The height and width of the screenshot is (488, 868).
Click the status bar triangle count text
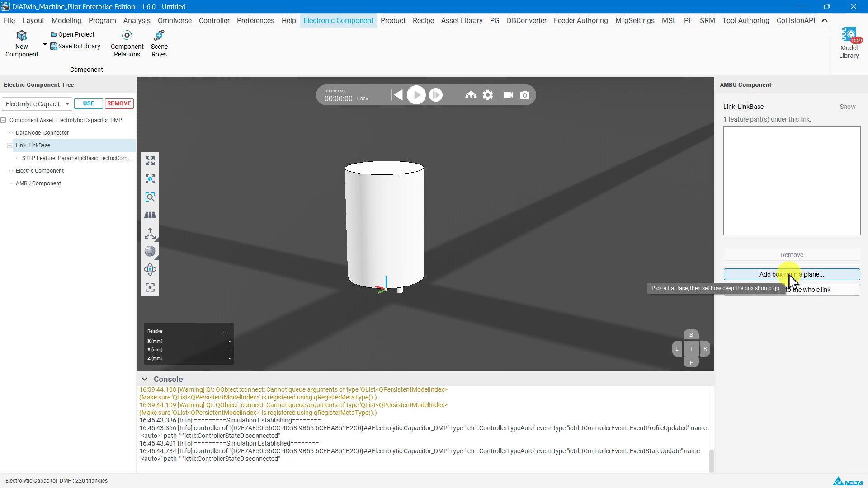(x=57, y=481)
